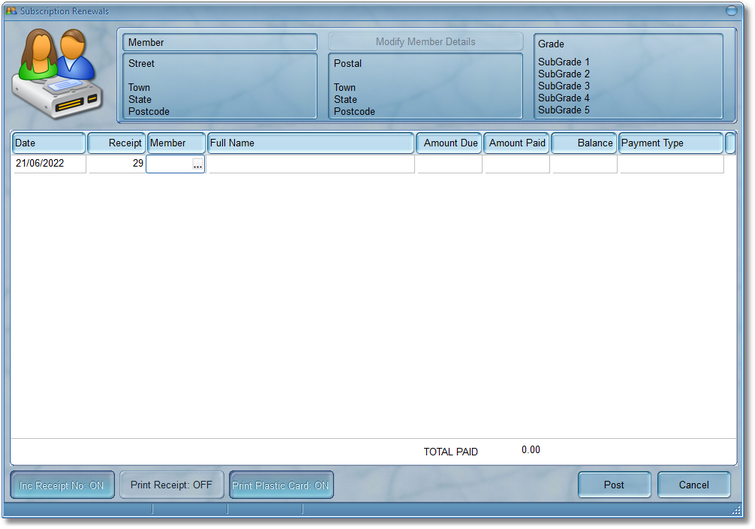Toggle Inc Receipt No ON button

[61, 485]
